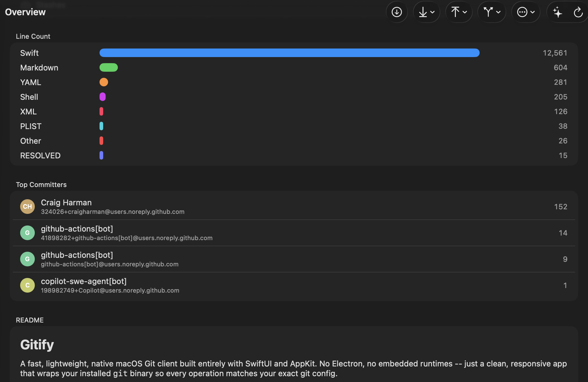This screenshot has width=588, height=382.
Task: Click the violet RESOLVED line count marker
Action: [x=101, y=155]
